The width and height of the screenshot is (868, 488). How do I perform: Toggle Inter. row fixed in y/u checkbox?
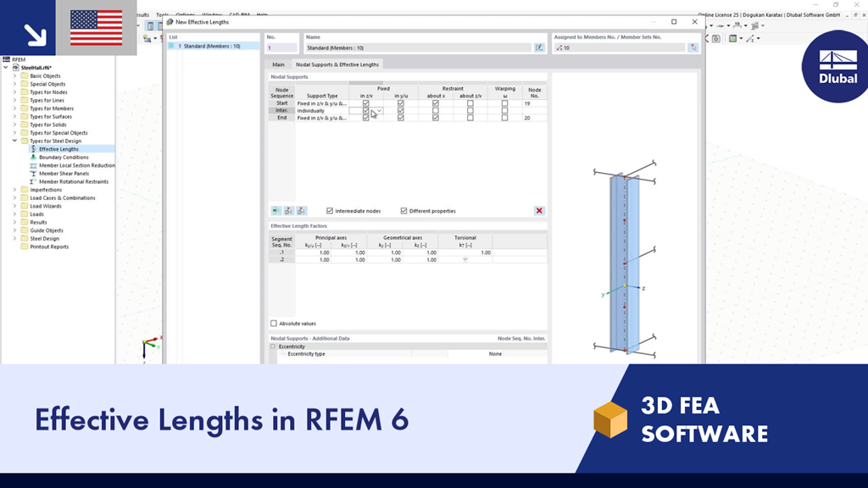[x=401, y=111]
